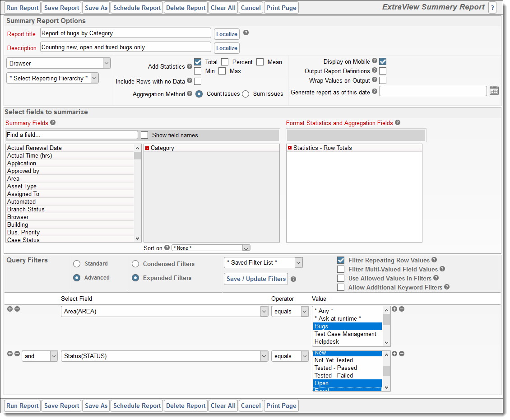Show help for Allow Additional Keyword Filters
The image size is (510, 420).
446,287
